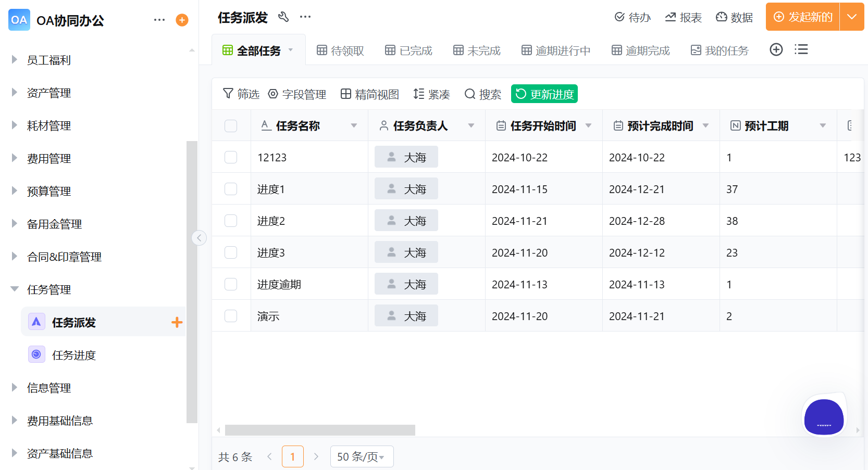Select the checkbox on the 演示 row

pyautogui.click(x=231, y=315)
